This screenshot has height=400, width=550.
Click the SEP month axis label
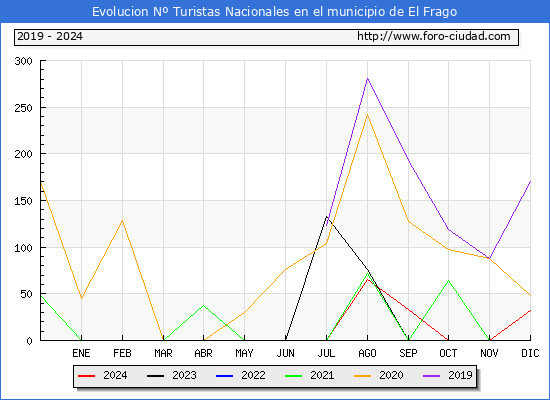pyautogui.click(x=408, y=353)
